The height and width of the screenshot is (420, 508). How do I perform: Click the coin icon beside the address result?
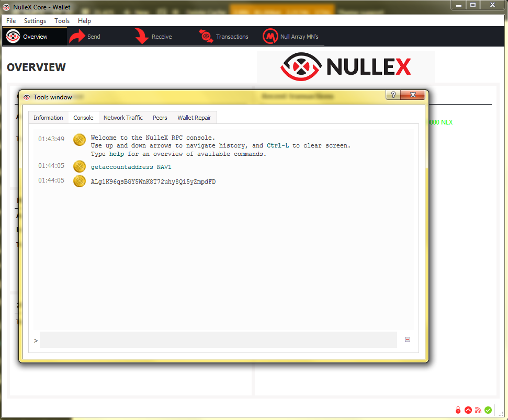tap(80, 181)
